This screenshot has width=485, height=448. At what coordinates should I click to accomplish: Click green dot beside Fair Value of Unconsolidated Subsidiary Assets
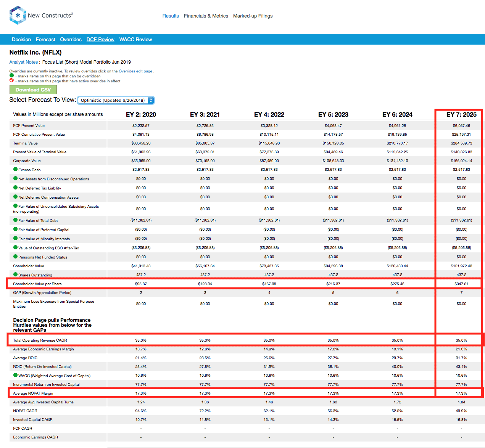(16, 206)
